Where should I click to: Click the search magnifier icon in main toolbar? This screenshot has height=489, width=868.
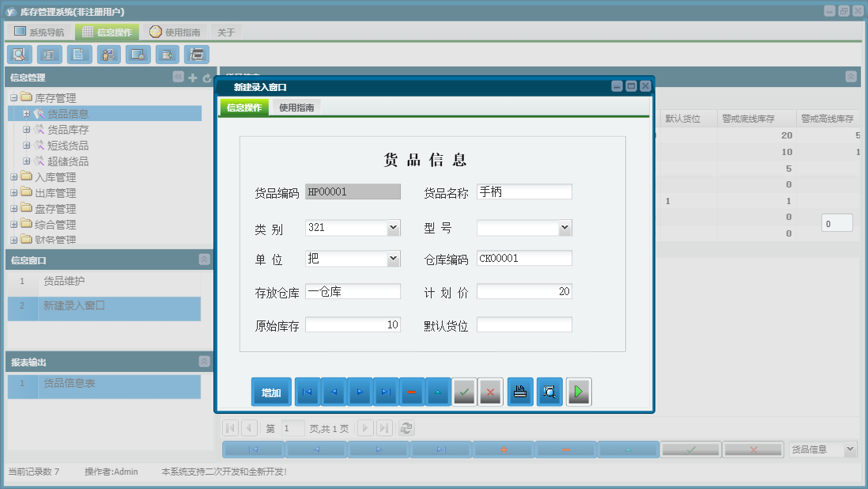20,55
